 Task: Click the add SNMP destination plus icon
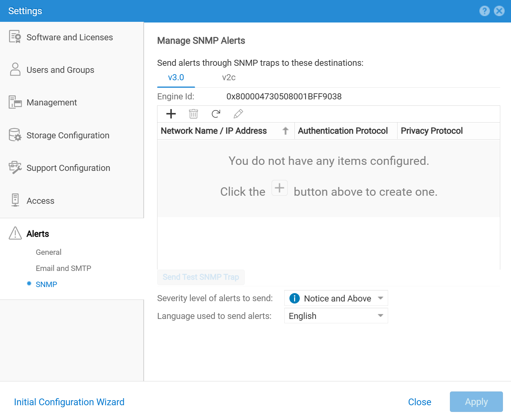[x=171, y=114]
